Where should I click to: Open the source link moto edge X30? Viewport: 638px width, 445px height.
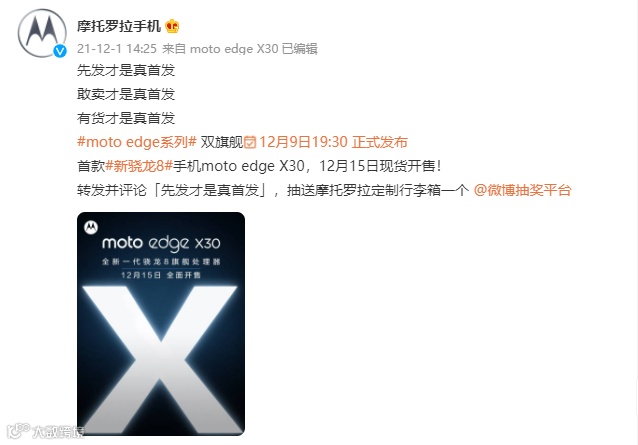pyautogui.click(x=234, y=49)
